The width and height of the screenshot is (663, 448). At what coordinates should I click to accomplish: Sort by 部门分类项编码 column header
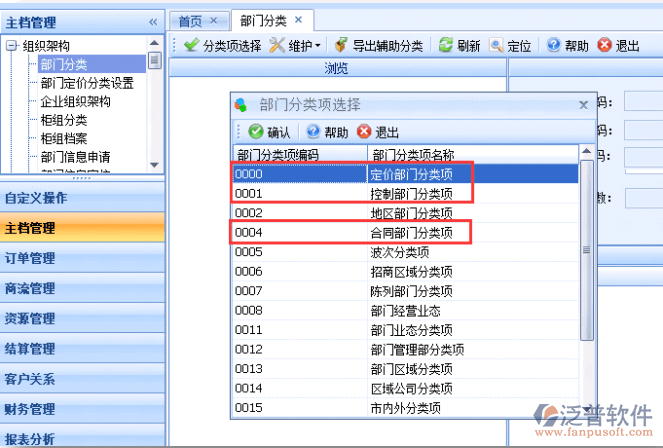coord(277,154)
